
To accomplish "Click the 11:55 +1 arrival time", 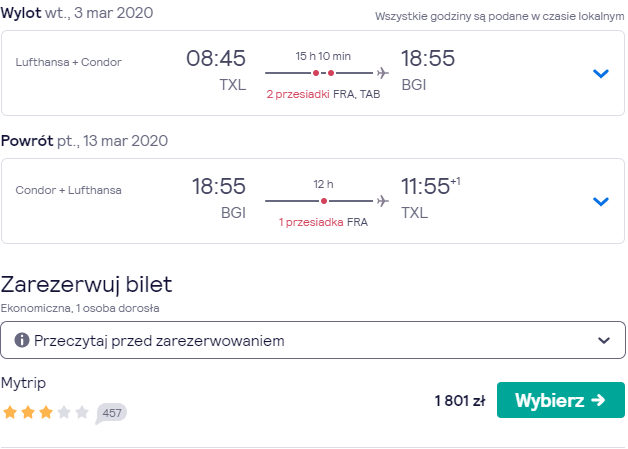I will pos(431,186).
